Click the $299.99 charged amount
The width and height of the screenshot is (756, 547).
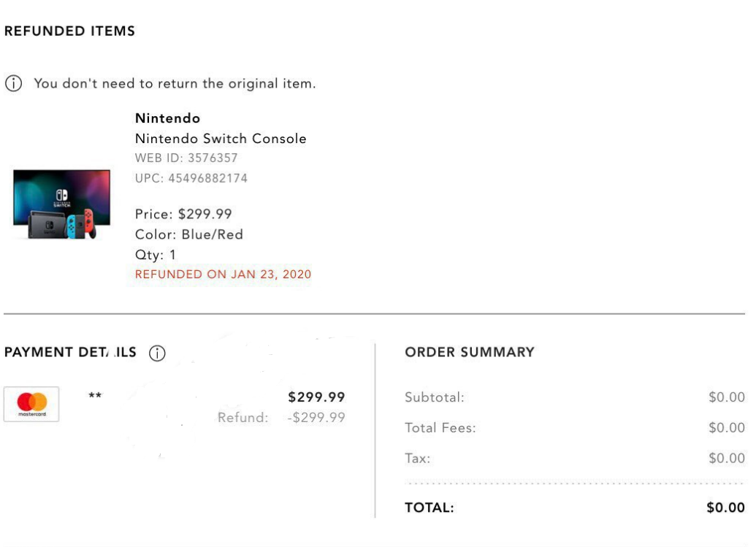tap(316, 397)
